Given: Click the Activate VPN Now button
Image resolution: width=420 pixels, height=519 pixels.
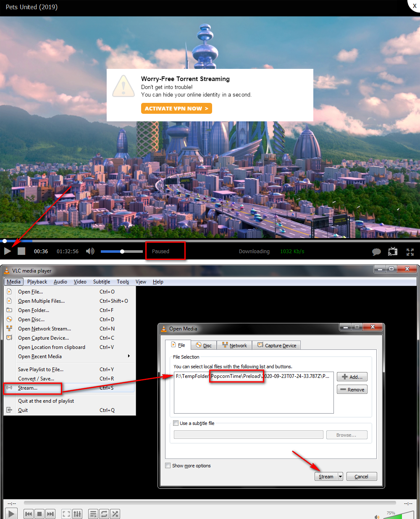Looking at the screenshot, I should pos(176,108).
